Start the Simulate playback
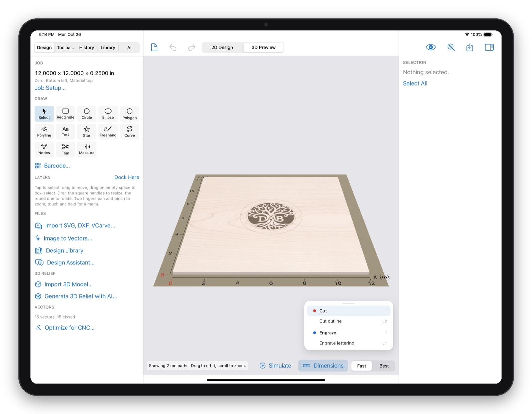 (275, 366)
